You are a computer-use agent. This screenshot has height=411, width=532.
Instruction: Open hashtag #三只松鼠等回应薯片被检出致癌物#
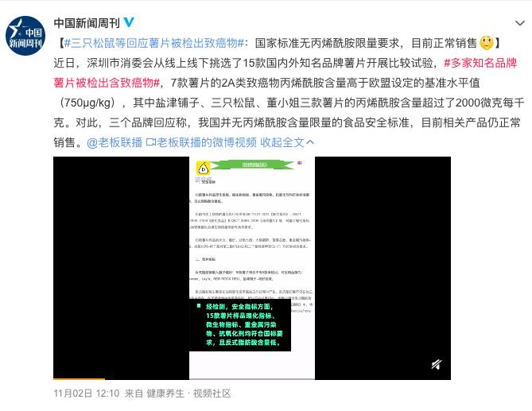(154, 43)
